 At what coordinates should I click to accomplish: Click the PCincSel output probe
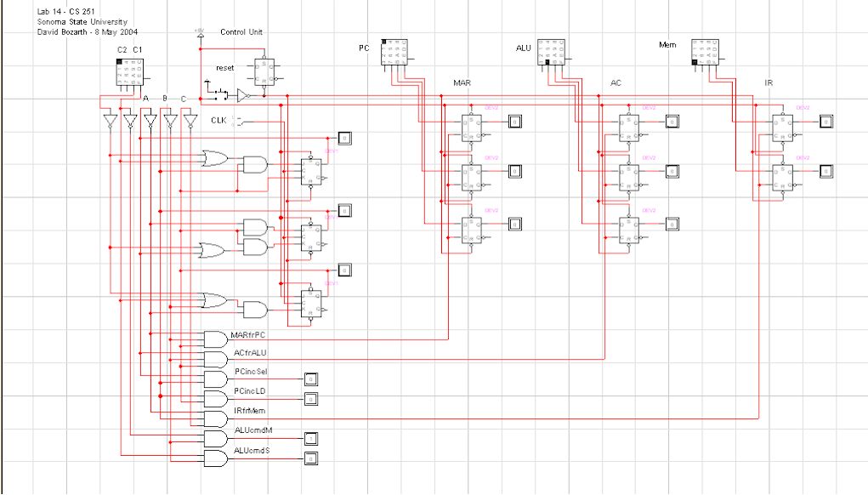[x=311, y=379]
